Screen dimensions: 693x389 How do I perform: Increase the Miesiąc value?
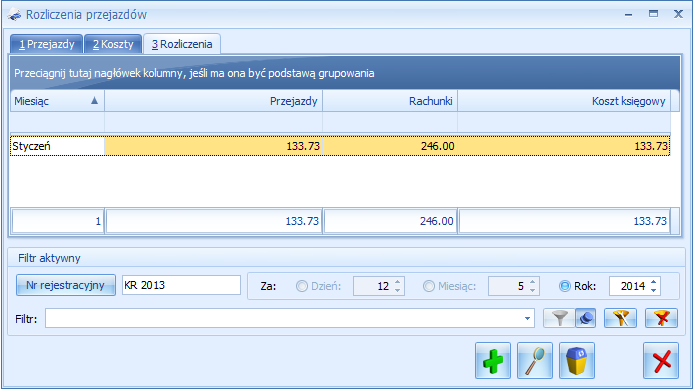[x=533, y=281]
